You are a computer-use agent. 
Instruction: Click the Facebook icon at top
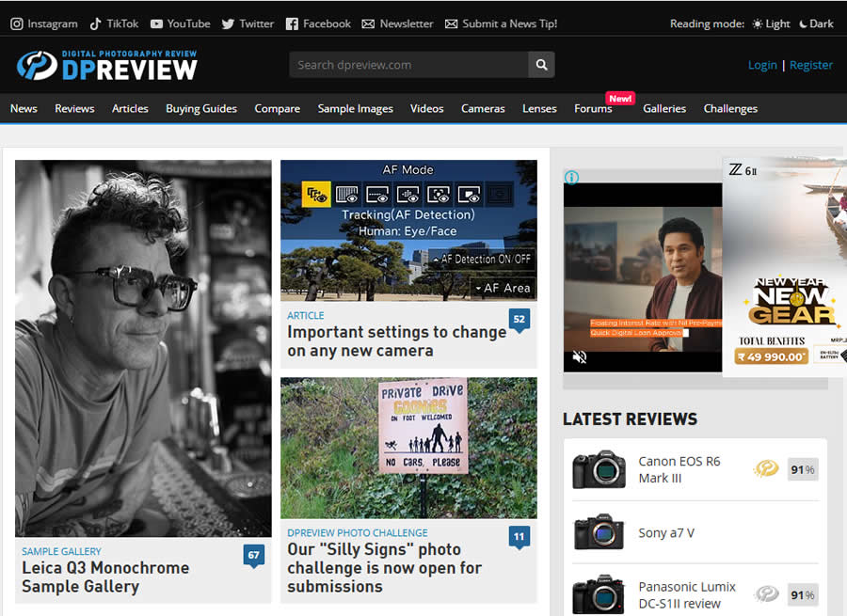coord(293,24)
